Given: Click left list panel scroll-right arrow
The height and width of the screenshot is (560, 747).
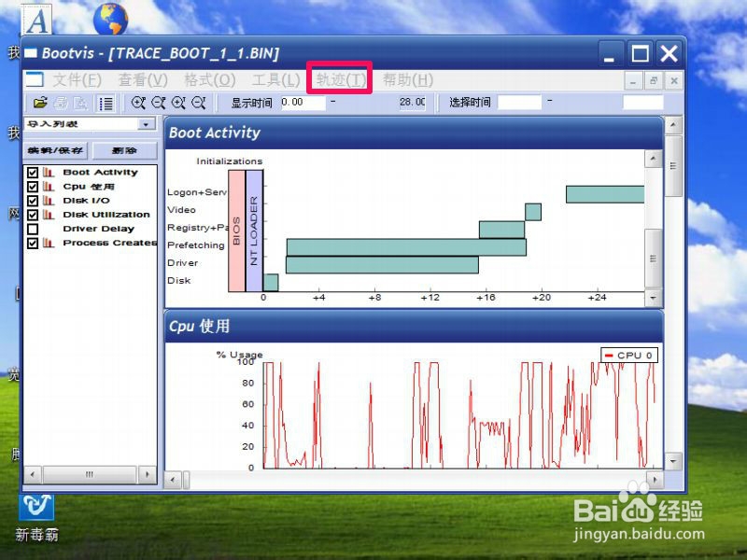Looking at the screenshot, I should click(x=148, y=475).
